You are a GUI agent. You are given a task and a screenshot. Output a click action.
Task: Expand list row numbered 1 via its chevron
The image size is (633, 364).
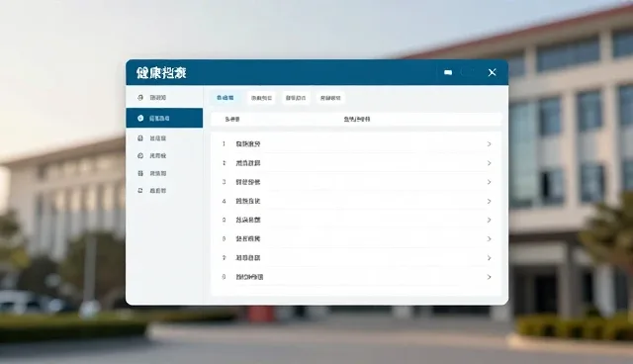(489, 144)
